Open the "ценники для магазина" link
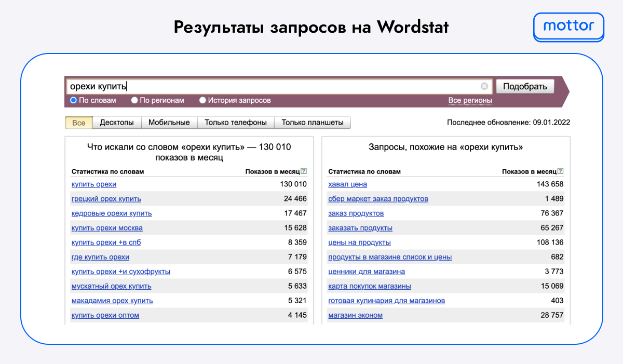This screenshot has width=623, height=364. tap(367, 272)
